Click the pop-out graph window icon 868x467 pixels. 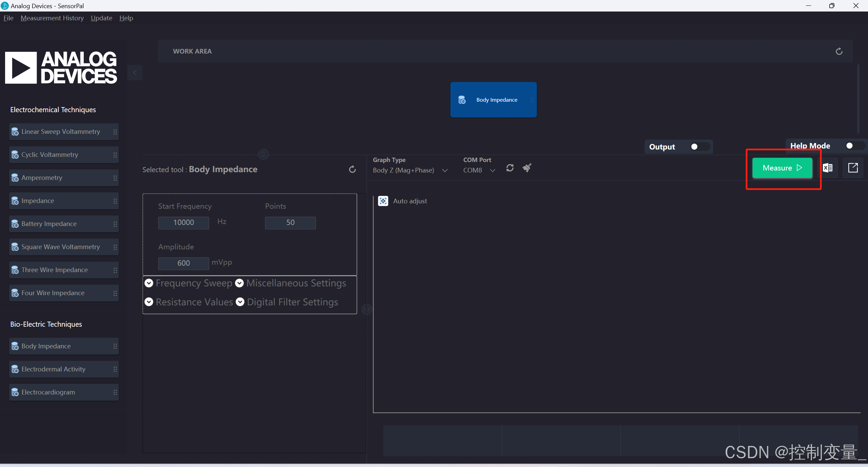point(853,168)
